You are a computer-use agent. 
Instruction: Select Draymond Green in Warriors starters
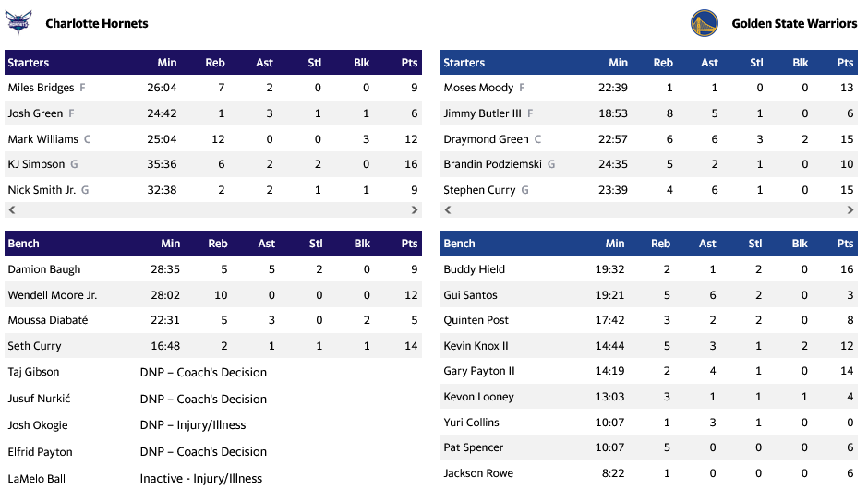486,139
